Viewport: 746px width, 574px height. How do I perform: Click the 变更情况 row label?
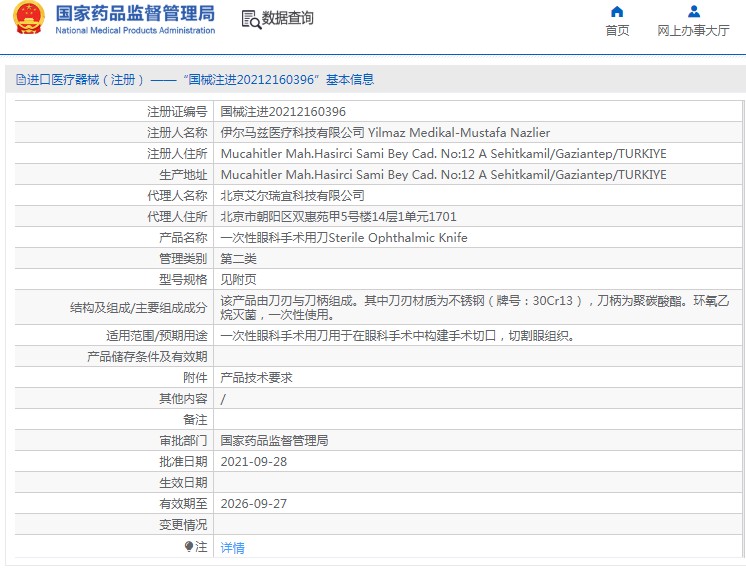pos(183,525)
